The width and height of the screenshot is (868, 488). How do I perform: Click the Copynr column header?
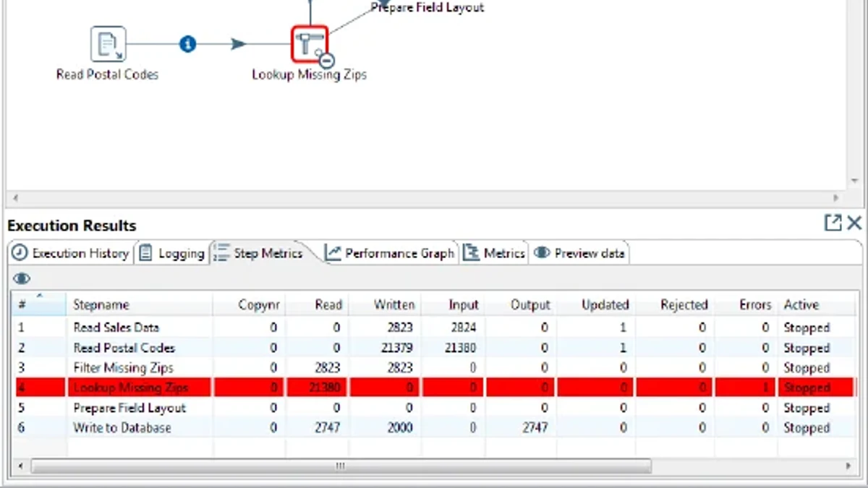pyautogui.click(x=250, y=304)
